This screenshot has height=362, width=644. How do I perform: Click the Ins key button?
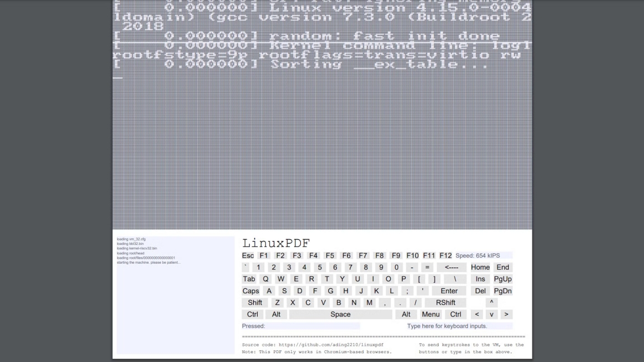pos(480,279)
